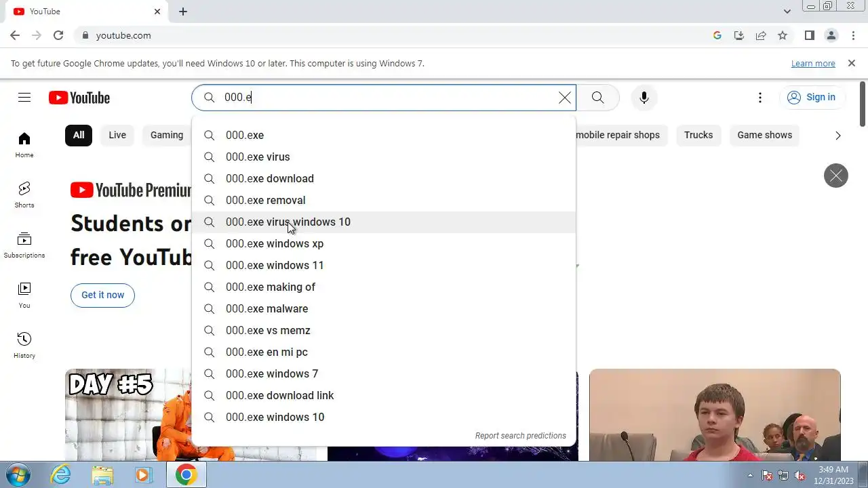Dismiss the Chrome update notice bar
This screenshot has width=868, height=488.
[852, 63]
